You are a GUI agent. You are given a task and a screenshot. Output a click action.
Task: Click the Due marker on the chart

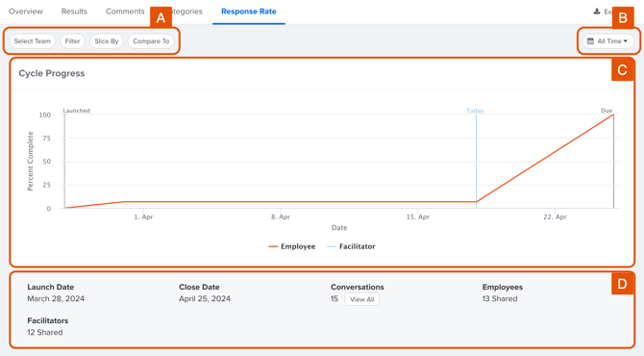tap(607, 111)
